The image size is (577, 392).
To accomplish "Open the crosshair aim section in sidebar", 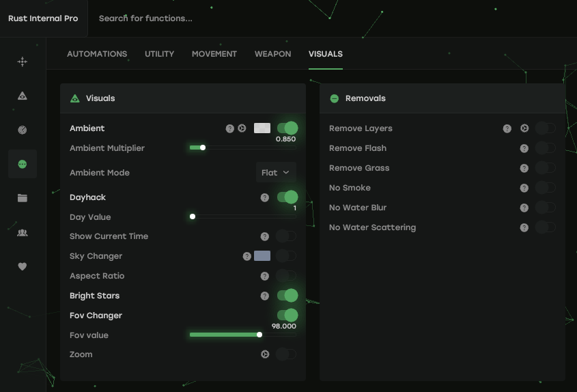I will coord(23,61).
